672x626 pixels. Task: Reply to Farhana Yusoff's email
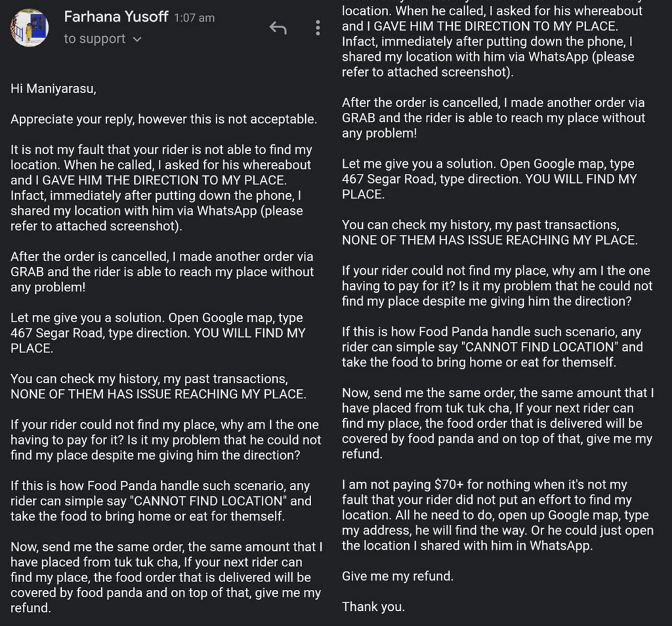coord(278,28)
